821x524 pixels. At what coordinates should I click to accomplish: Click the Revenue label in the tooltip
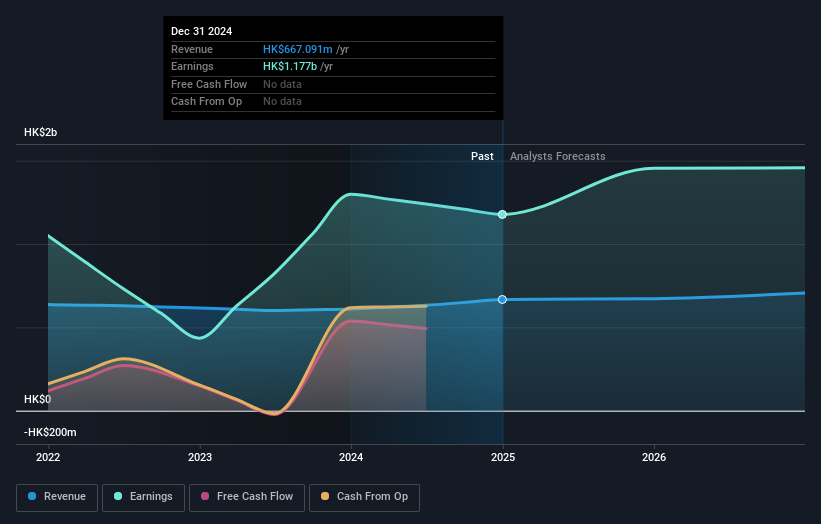click(192, 49)
